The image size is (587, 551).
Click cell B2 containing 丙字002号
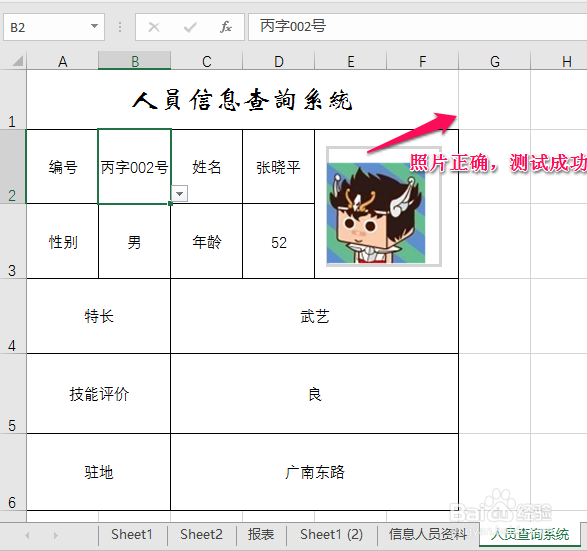coord(134,167)
